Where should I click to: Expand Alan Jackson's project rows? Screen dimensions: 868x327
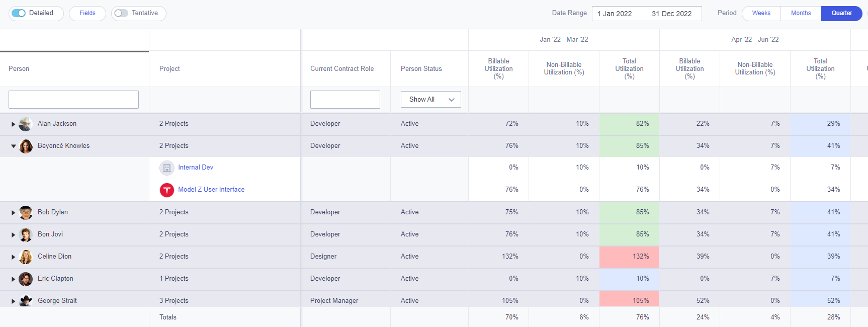13,124
